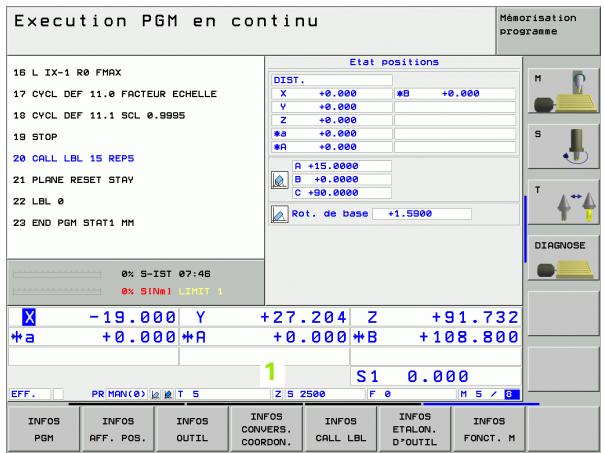Open the DIAGNOSE side softkey
The width and height of the screenshot is (604, 453).
click(563, 258)
